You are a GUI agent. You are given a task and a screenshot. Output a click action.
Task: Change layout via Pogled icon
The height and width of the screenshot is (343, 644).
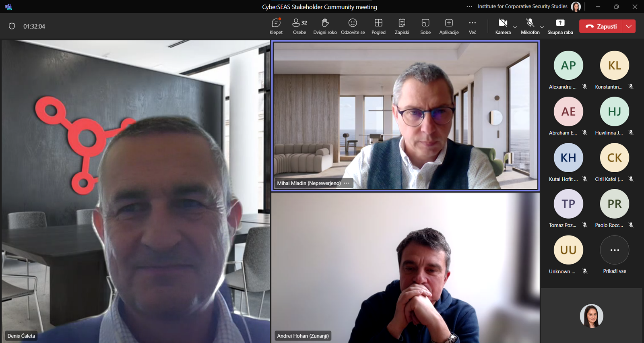click(378, 26)
